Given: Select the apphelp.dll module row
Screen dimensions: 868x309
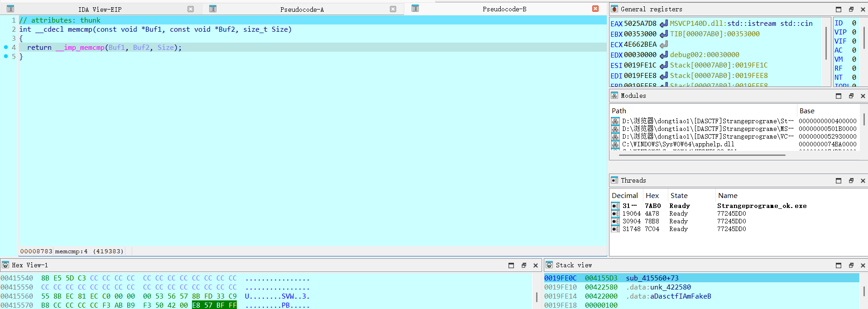Looking at the screenshot, I should tap(734, 144).
